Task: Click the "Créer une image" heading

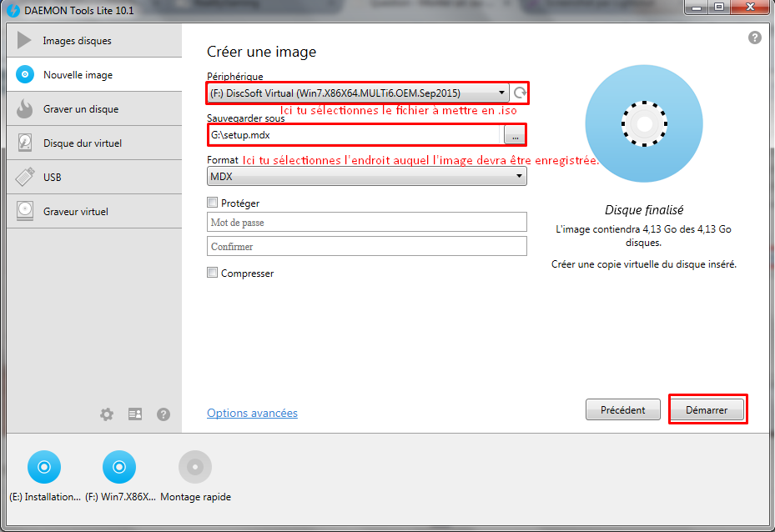Action: point(261,52)
